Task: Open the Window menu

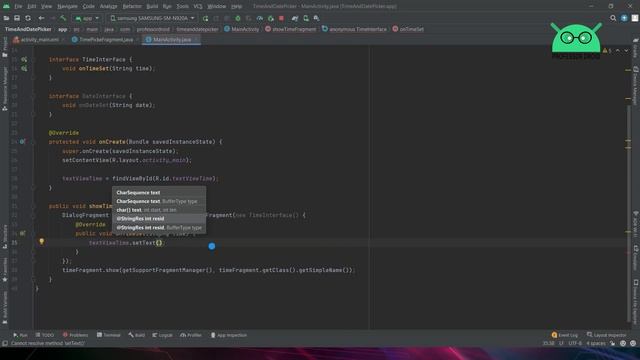Action: click(217, 7)
